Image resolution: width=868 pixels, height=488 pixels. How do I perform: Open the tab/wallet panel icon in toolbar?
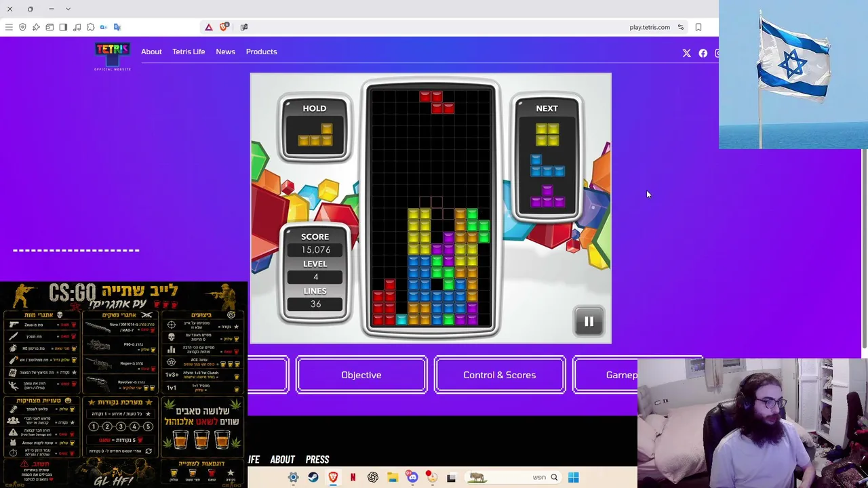pyautogui.click(x=50, y=27)
